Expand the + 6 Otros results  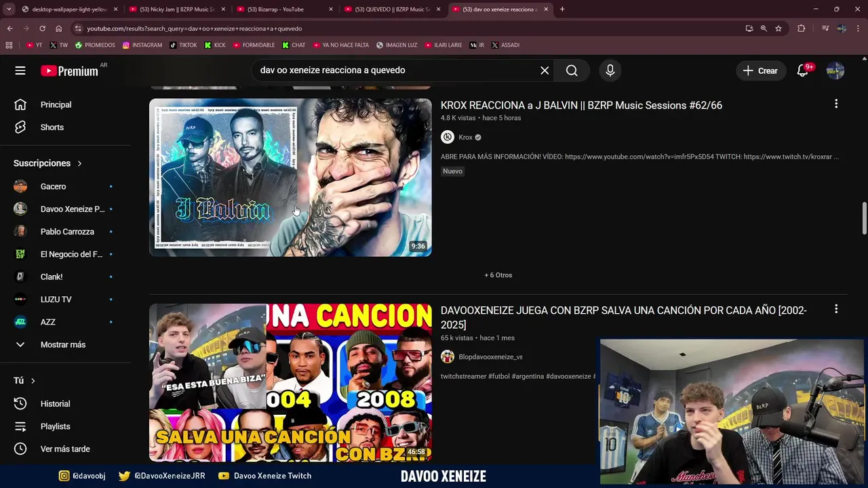coord(498,275)
